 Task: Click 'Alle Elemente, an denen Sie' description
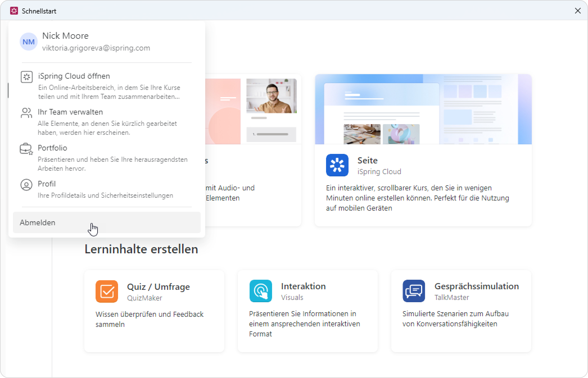click(107, 128)
